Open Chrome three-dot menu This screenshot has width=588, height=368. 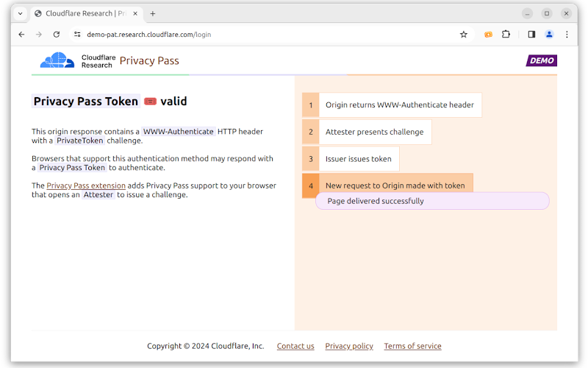(x=567, y=35)
